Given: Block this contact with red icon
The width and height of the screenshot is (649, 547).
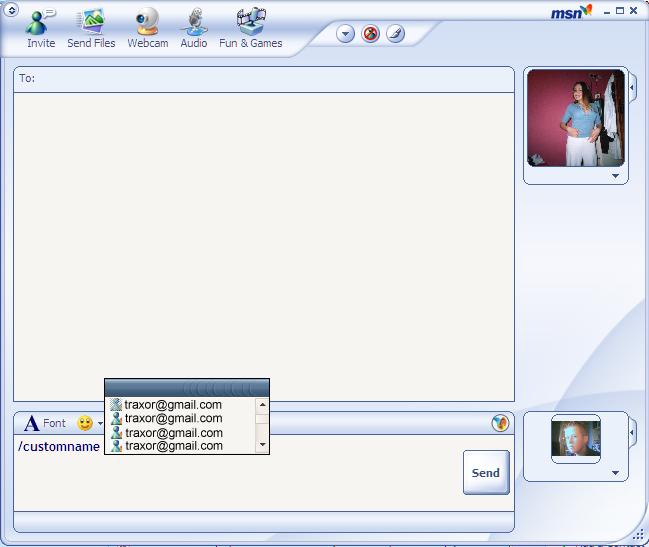Looking at the screenshot, I should (370, 34).
